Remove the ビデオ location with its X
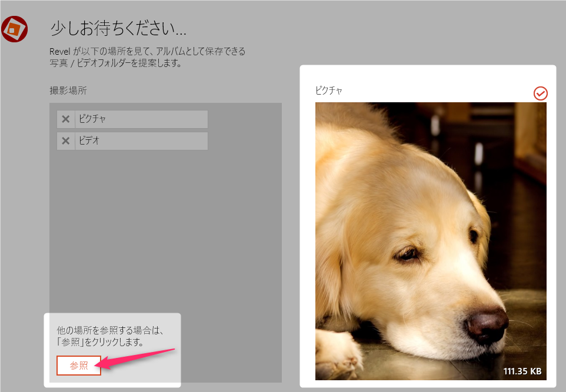 click(x=66, y=140)
